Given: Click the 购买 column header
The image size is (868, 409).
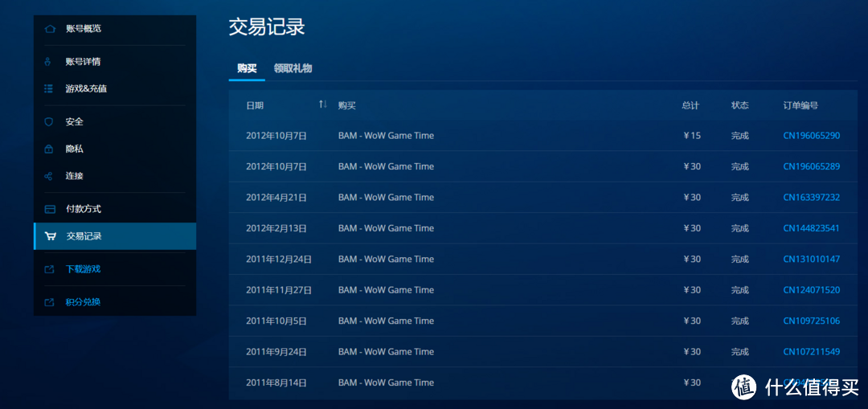Looking at the screenshot, I should point(346,105).
